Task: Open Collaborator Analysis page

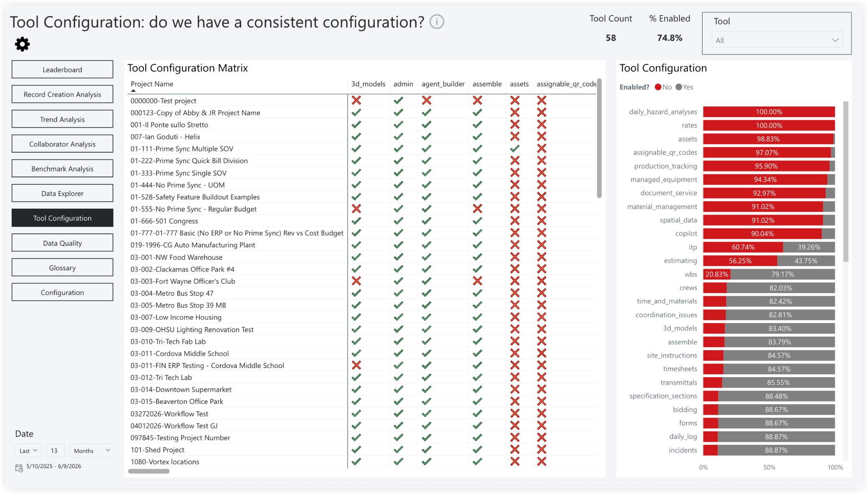Action: pos(62,144)
